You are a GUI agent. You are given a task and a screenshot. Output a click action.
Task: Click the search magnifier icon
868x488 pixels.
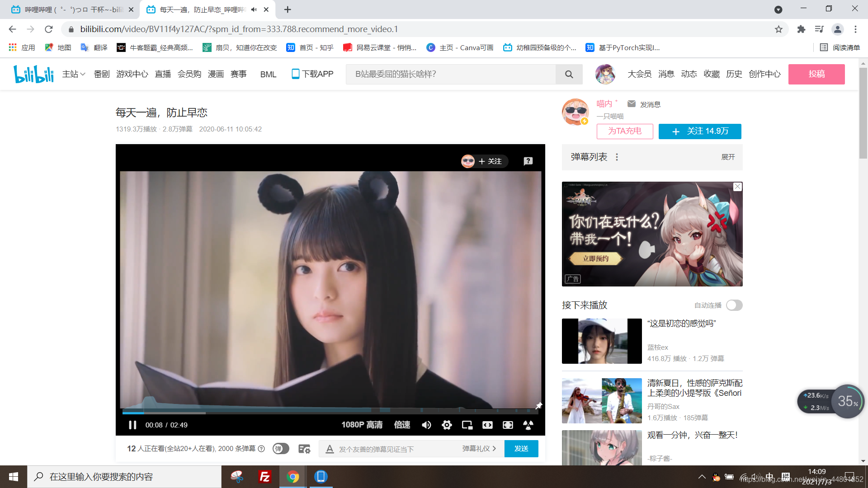pyautogui.click(x=569, y=74)
